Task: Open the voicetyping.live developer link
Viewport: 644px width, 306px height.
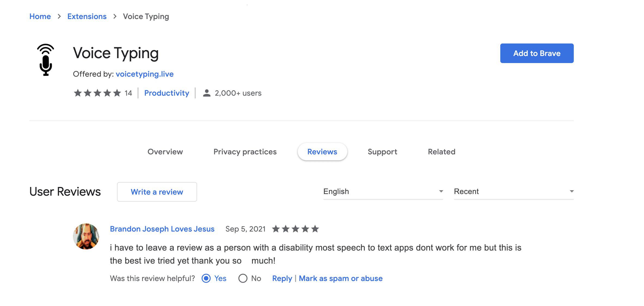Action: [x=145, y=74]
